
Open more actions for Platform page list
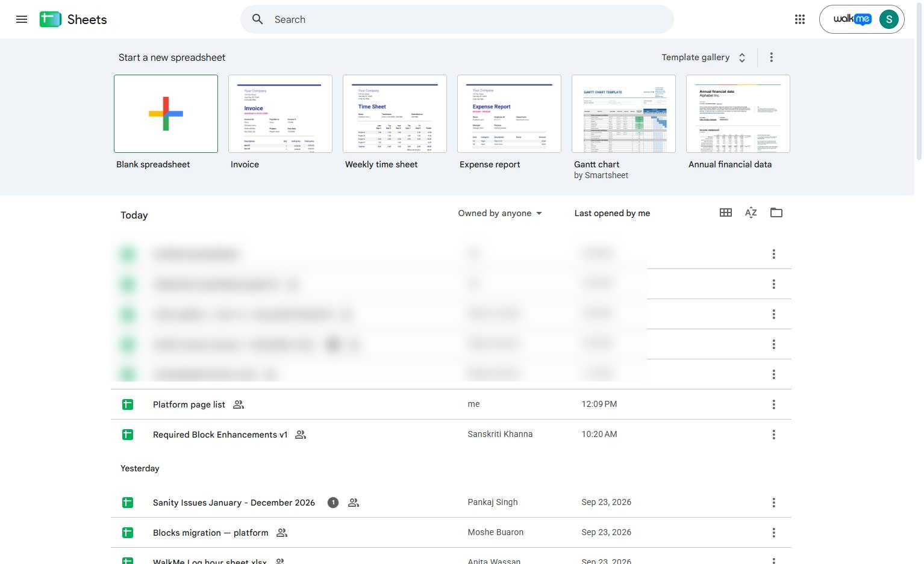[773, 404]
